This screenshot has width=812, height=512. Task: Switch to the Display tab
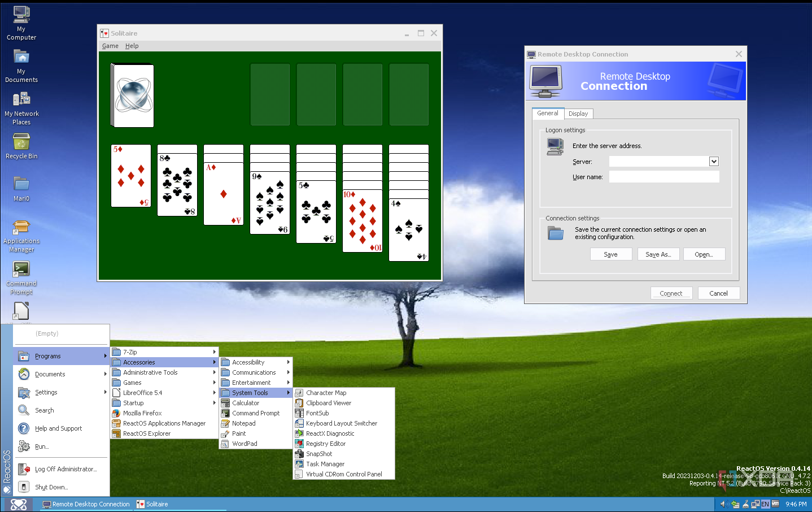point(578,114)
